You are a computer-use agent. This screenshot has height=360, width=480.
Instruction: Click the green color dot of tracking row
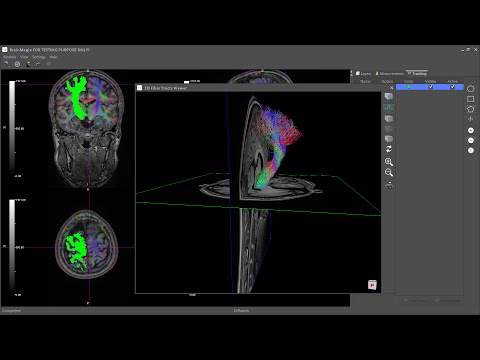pos(409,87)
